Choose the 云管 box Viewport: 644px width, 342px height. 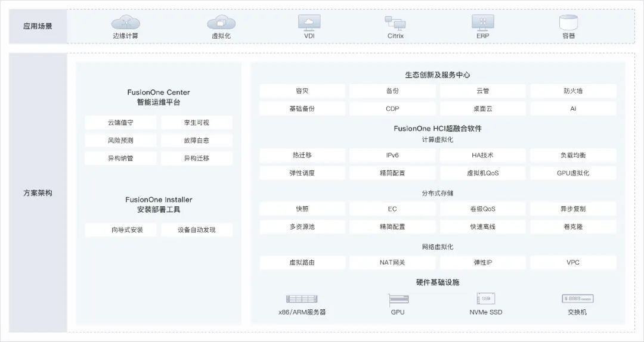click(x=482, y=91)
